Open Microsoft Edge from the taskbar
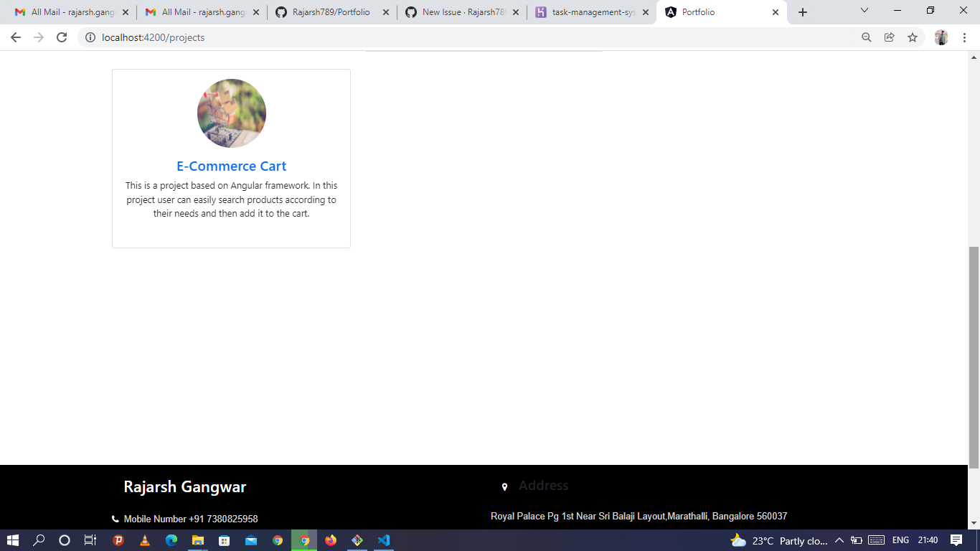The height and width of the screenshot is (551, 980). pyautogui.click(x=171, y=540)
